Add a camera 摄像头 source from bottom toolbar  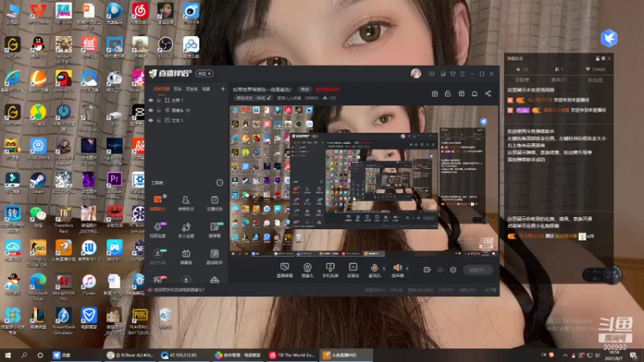pyautogui.click(x=308, y=270)
